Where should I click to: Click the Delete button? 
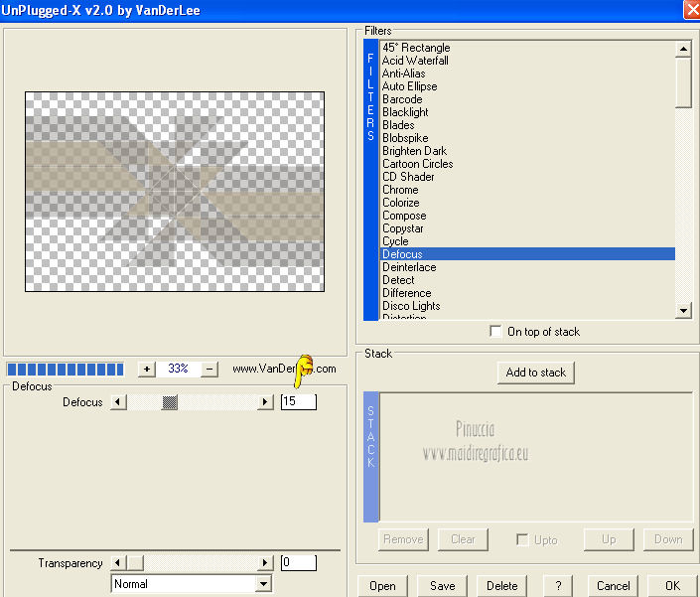[501, 586]
